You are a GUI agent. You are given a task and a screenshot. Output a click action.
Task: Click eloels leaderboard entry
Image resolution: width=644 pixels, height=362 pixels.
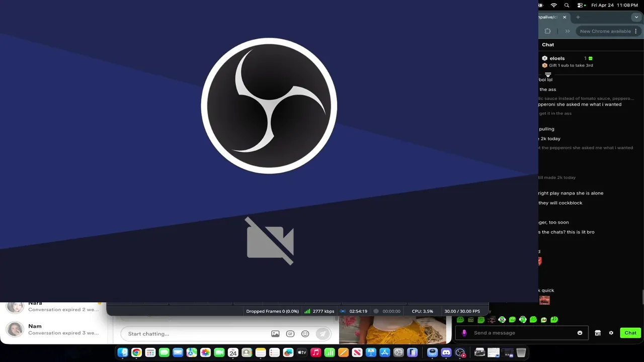567,58
